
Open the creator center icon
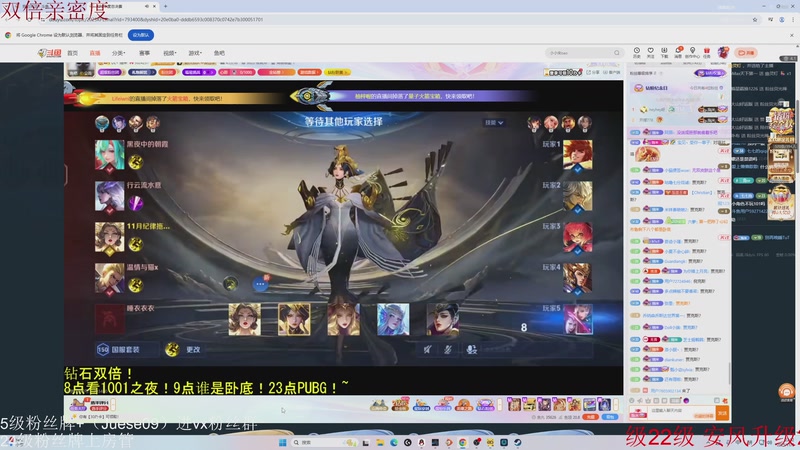point(692,52)
